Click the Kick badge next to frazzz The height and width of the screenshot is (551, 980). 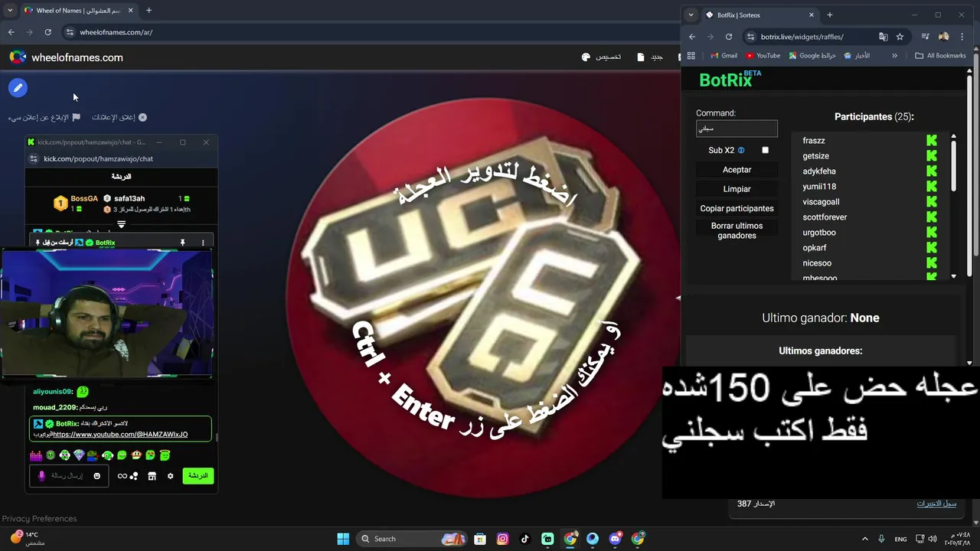(x=932, y=141)
